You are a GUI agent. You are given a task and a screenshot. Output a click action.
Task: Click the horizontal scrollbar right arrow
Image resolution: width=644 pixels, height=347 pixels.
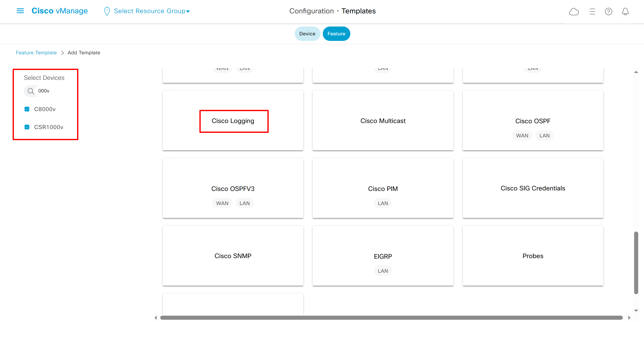pos(629,318)
